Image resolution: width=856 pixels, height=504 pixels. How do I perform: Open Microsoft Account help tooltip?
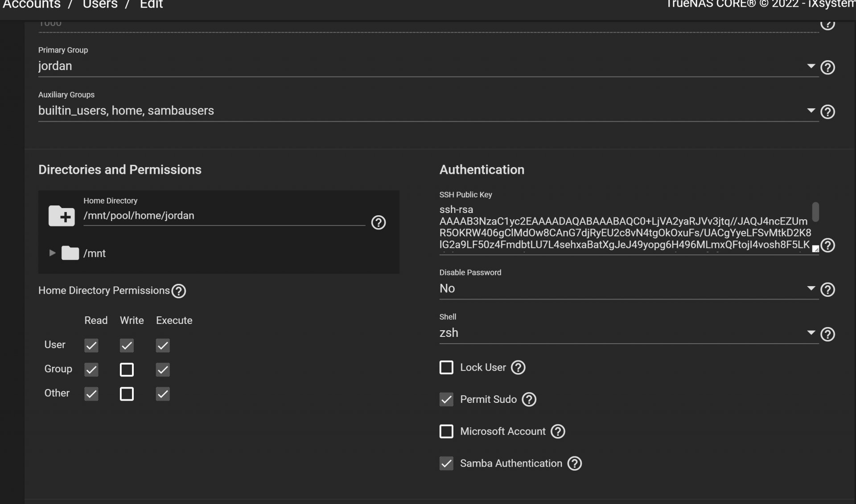[x=558, y=431]
